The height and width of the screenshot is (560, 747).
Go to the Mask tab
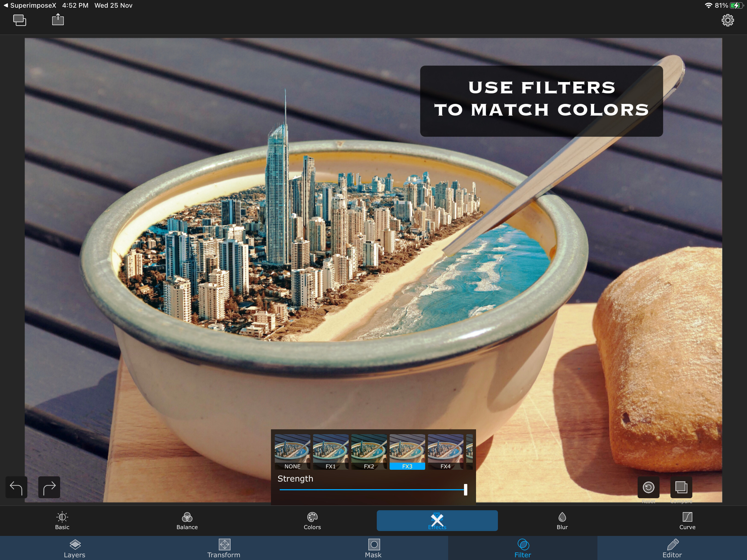373,548
